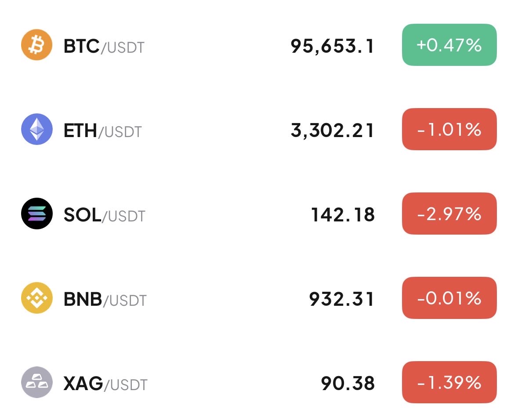
Task: Click the yellow BNB coin icon
Action: (x=37, y=298)
